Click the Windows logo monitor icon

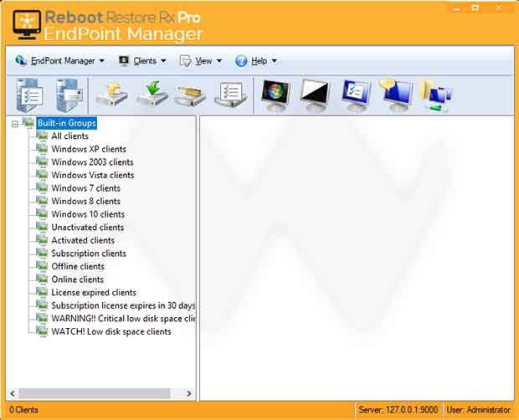(x=275, y=95)
